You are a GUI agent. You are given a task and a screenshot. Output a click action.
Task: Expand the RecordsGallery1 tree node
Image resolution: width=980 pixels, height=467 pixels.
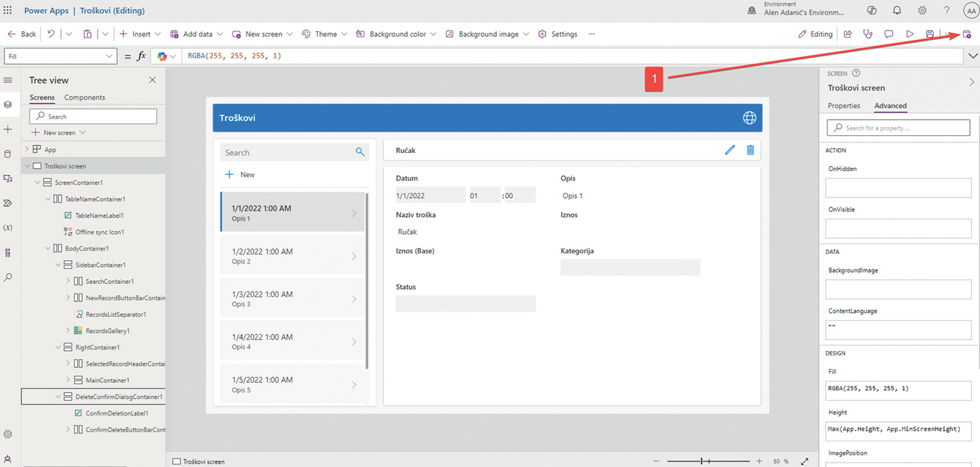coord(68,330)
